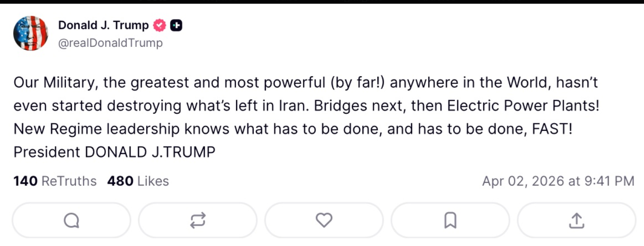Viewport: 644px width, 246px height.
Task: View the 140 ReTruths list
Action: [55, 181]
